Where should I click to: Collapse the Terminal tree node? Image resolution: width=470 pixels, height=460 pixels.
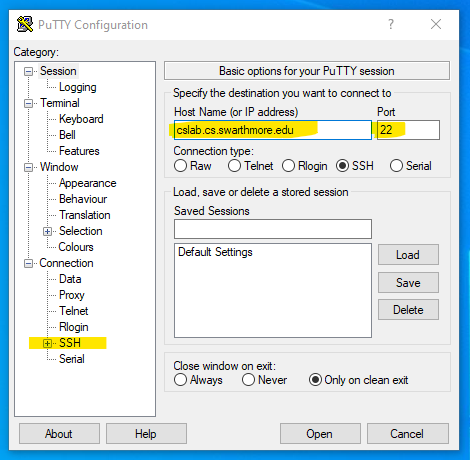click(x=29, y=103)
